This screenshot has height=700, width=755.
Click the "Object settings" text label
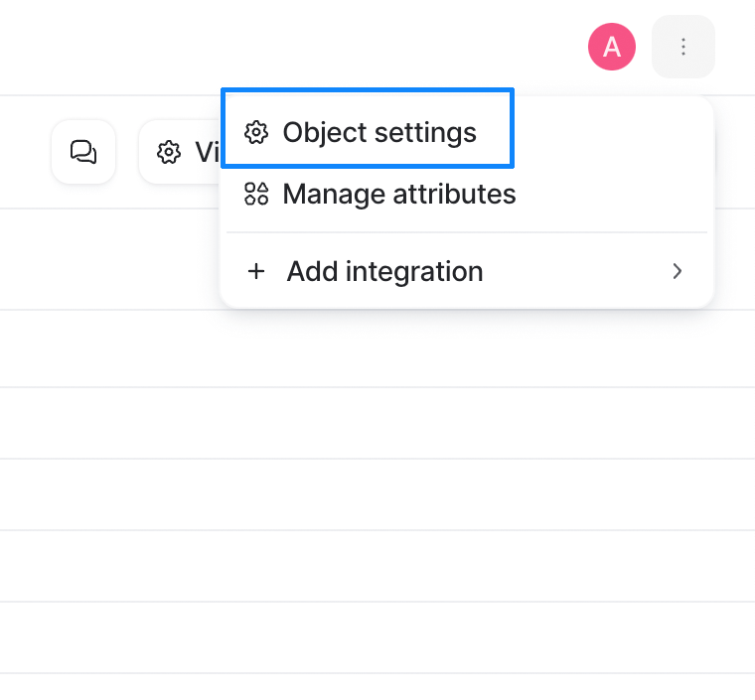[x=379, y=133]
